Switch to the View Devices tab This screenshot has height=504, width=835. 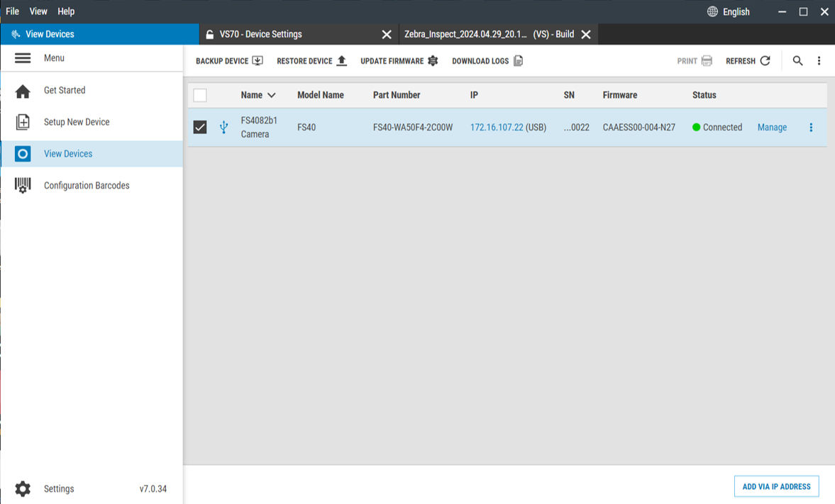[x=99, y=34]
